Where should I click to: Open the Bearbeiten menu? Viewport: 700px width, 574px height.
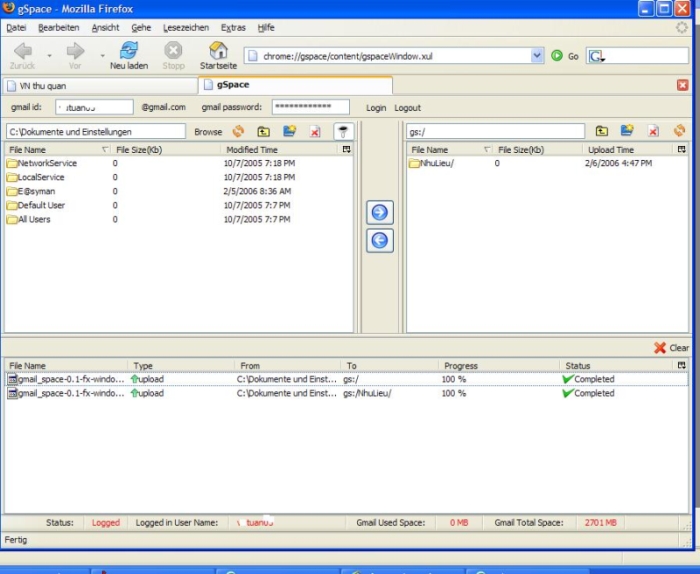[58, 28]
